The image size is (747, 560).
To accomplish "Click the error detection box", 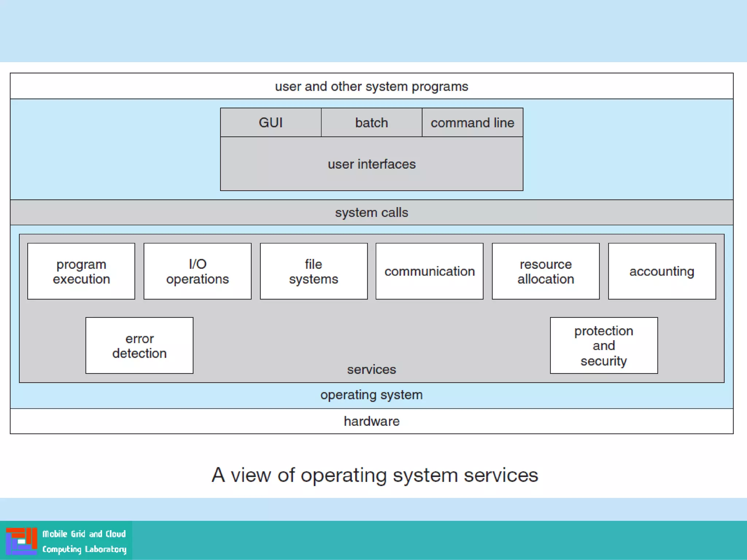I will [139, 346].
